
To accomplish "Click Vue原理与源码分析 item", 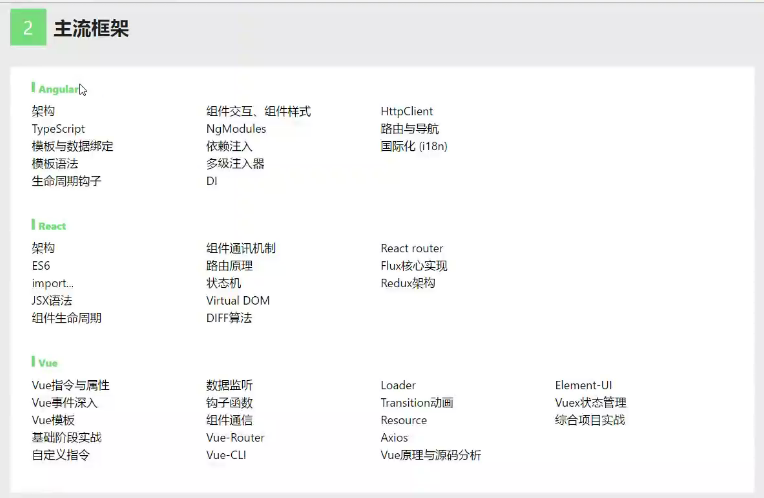I will click(x=431, y=455).
